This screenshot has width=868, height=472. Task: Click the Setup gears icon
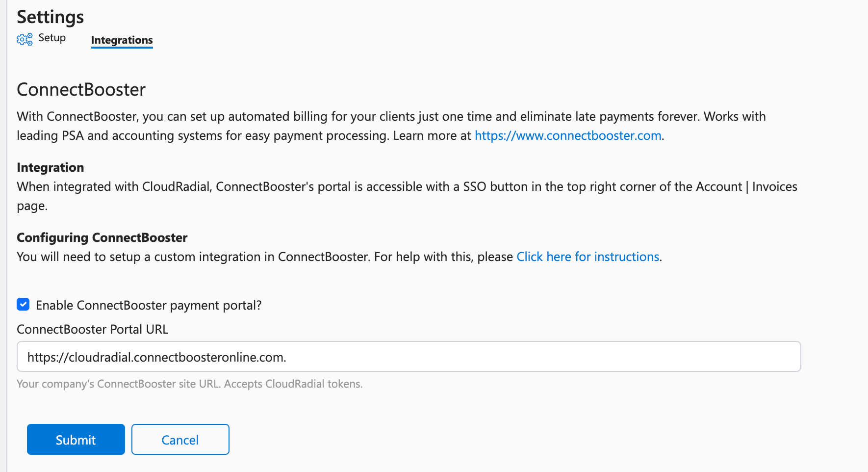coord(25,39)
